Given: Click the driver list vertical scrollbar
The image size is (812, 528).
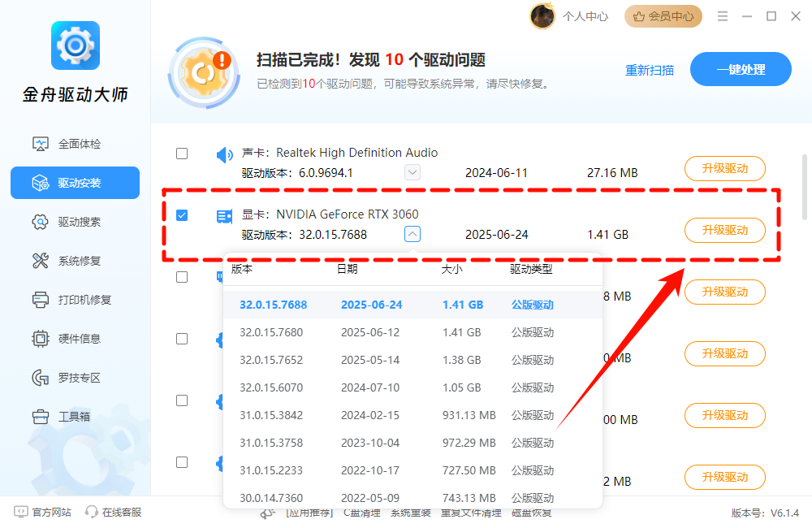Looking at the screenshot, I should 805,187.
